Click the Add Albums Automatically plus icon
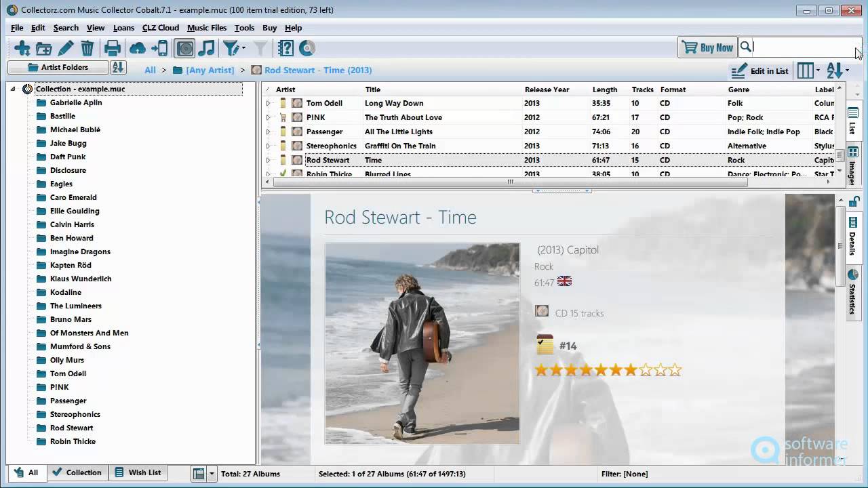Screen dimensions: 868x488 click(22, 48)
